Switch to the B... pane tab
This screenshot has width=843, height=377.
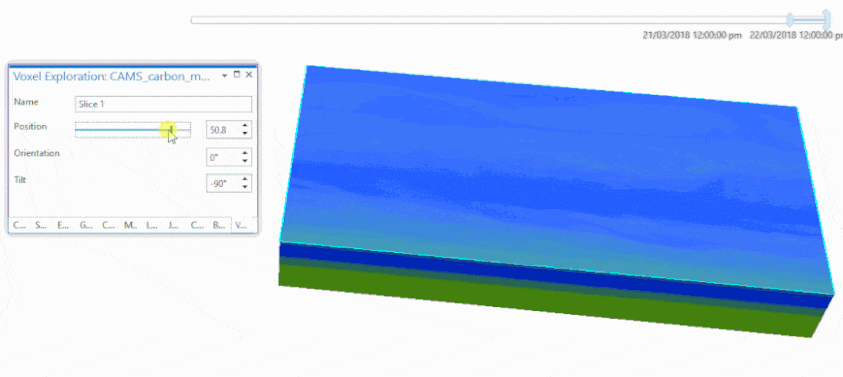point(218,226)
